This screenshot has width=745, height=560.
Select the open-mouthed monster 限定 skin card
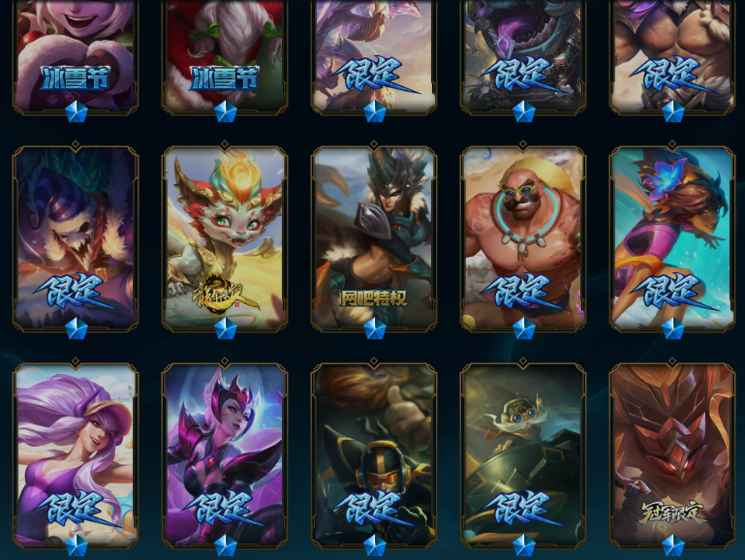pyautogui.click(x=523, y=56)
